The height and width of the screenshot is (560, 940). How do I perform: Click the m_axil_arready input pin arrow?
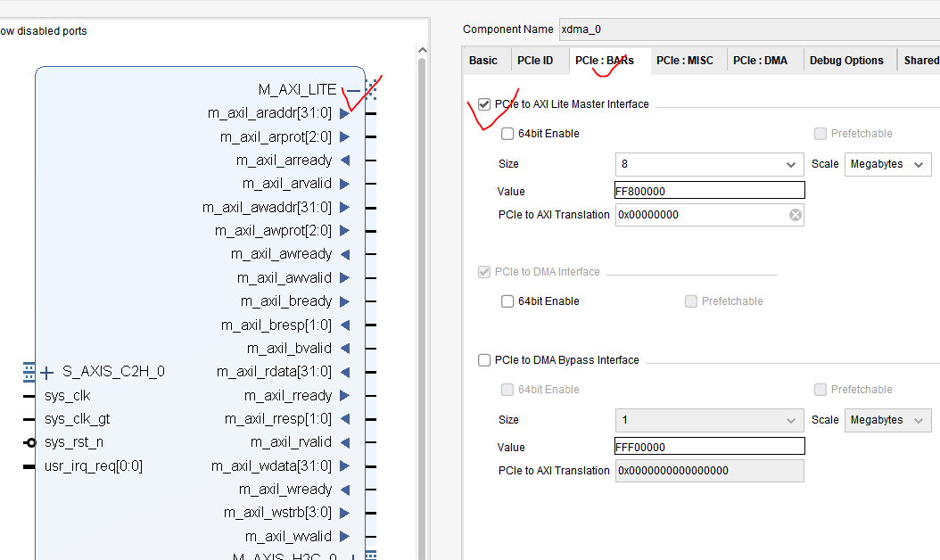click(x=345, y=160)
